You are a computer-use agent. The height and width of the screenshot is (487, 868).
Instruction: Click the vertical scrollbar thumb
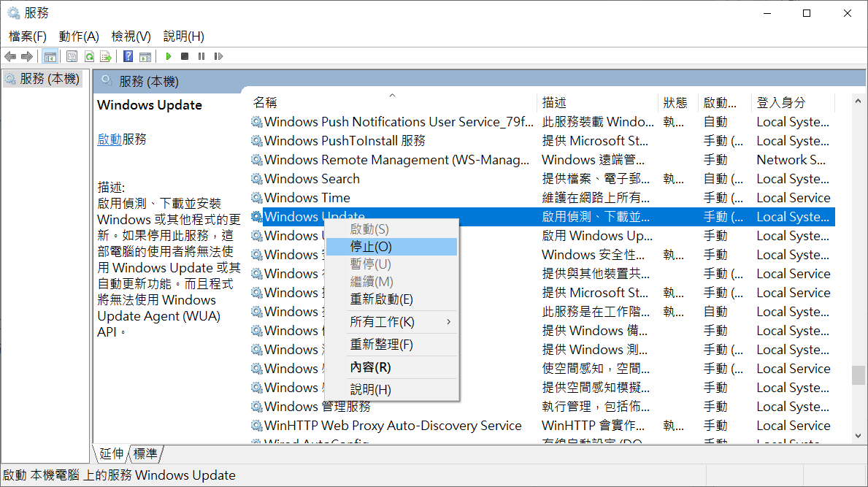(x=858, y=375)
